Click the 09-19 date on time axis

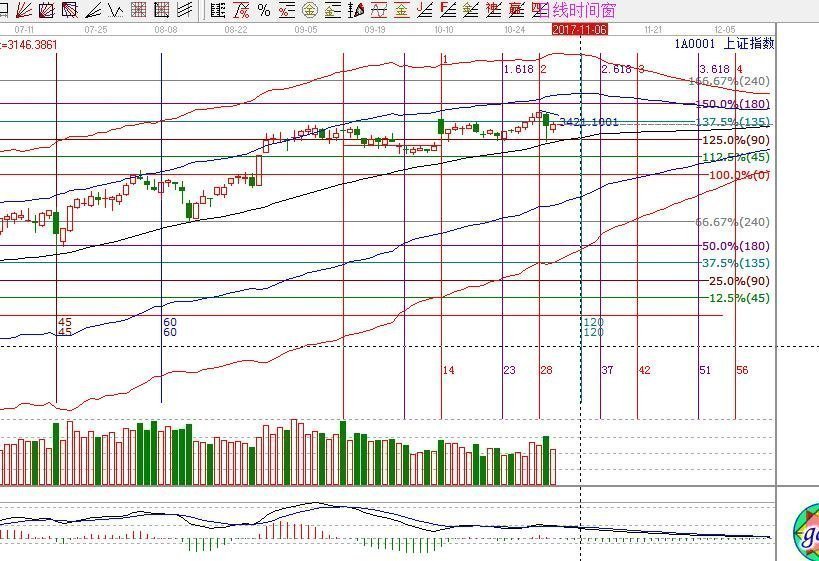[375, 30]
